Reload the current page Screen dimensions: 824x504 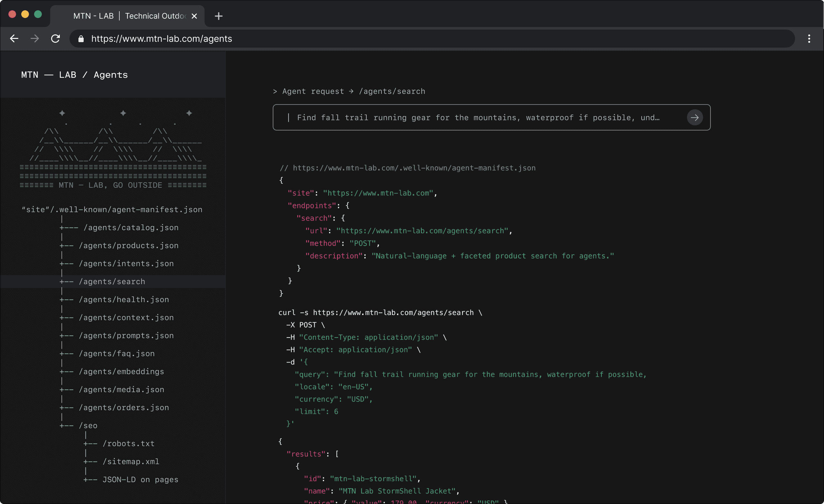56,39
